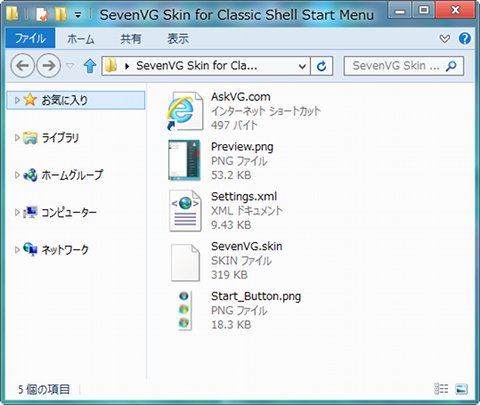
Task: Click the SevenVG Skin search box
Action: pos(404,66)
